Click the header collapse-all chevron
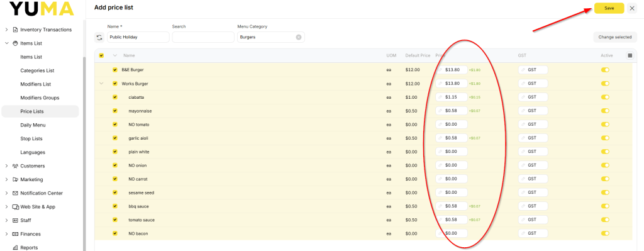 click(x=115, y=55)
